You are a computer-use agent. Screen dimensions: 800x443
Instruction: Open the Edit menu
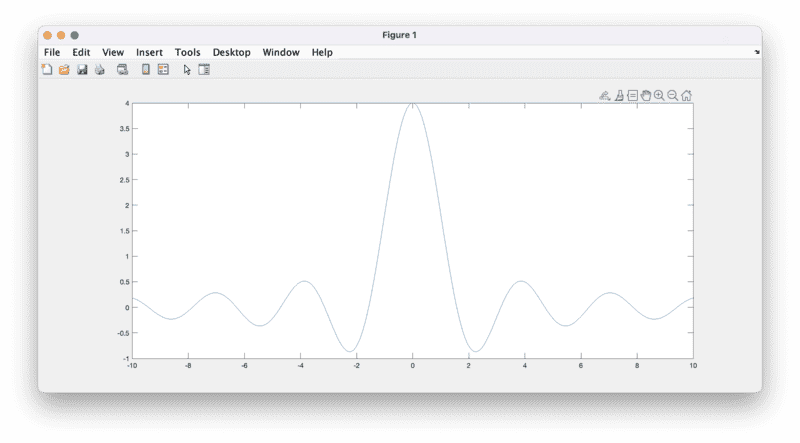pos(81,52)
